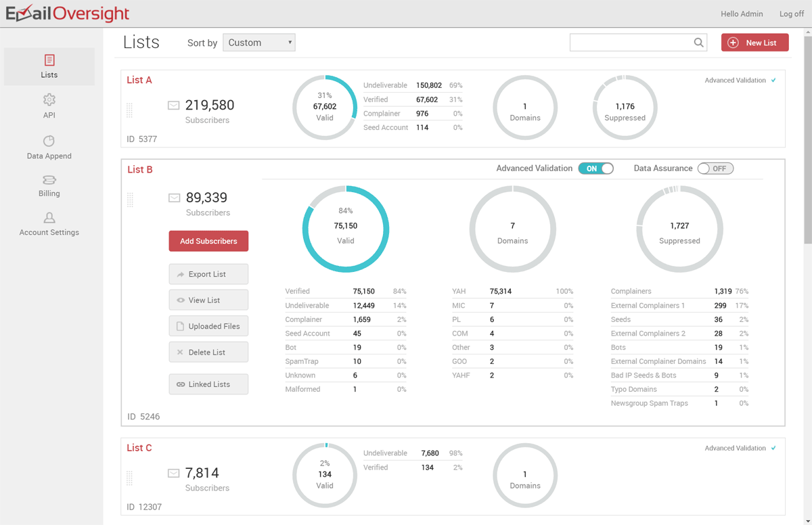The image size is (812, 525).
Task: Click the eye icon on the View List button
Action: pyautogui.click(x=180, y=300)
